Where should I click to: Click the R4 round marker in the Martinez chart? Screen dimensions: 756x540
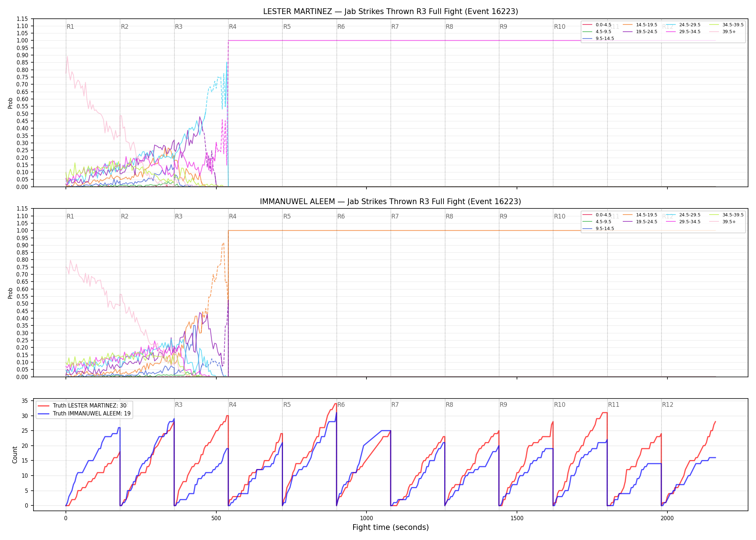[x=233, y=27]
